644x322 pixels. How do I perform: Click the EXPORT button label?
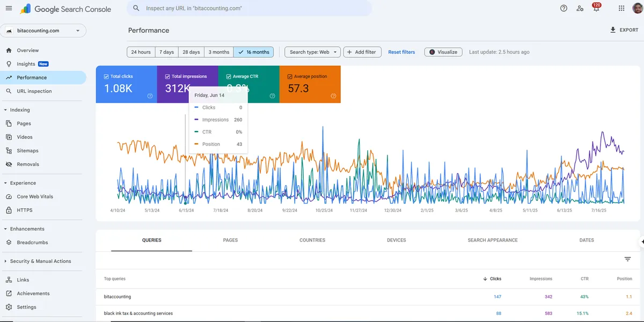[x=629, y=30]
